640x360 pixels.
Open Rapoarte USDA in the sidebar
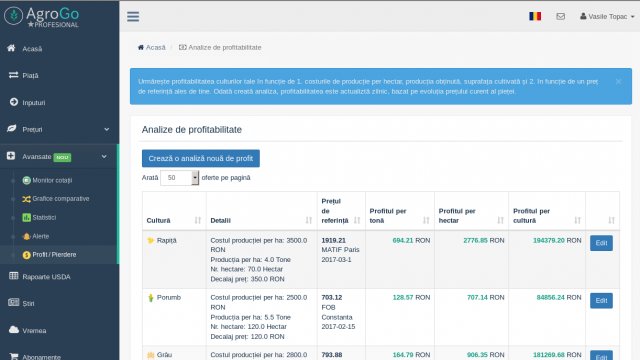59,277
